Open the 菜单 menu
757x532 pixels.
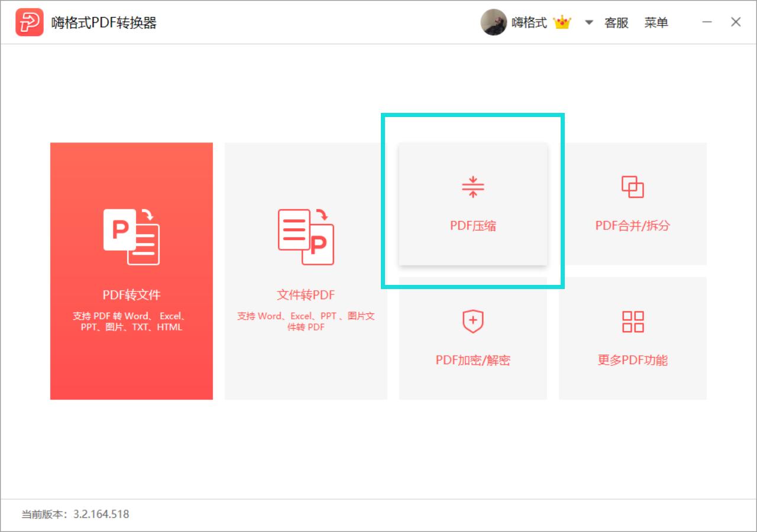(656, 22)
